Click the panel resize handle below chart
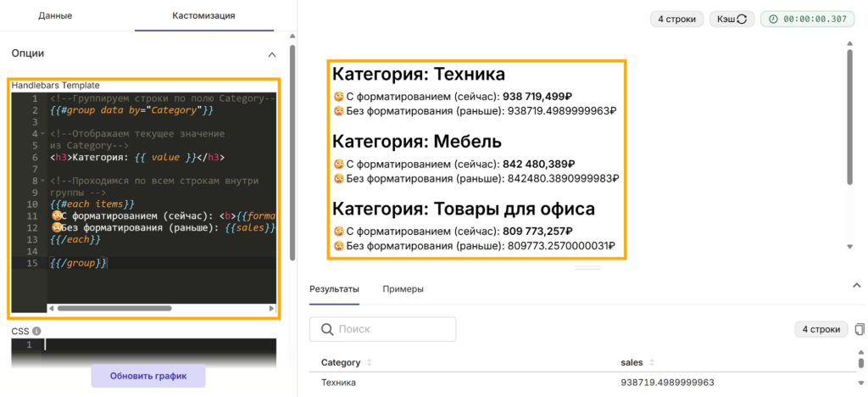Viewport: 868px width, 397px height. point(587,267)
